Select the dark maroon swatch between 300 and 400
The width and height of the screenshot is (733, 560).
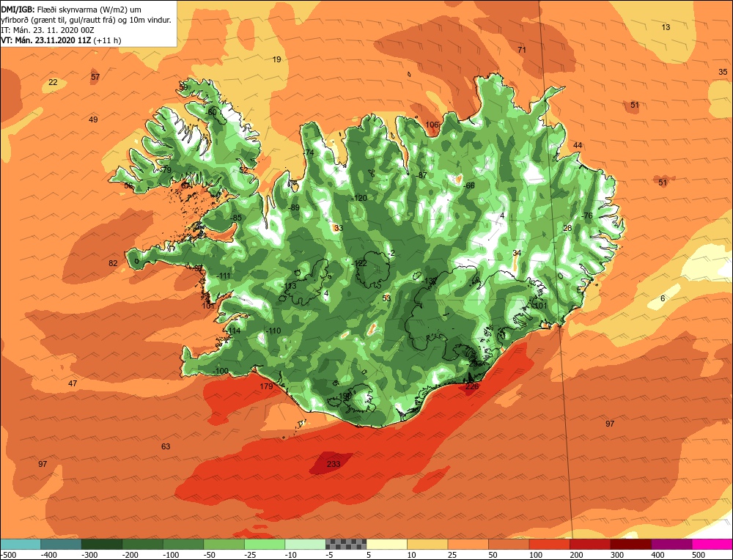(x=630, y=544)
